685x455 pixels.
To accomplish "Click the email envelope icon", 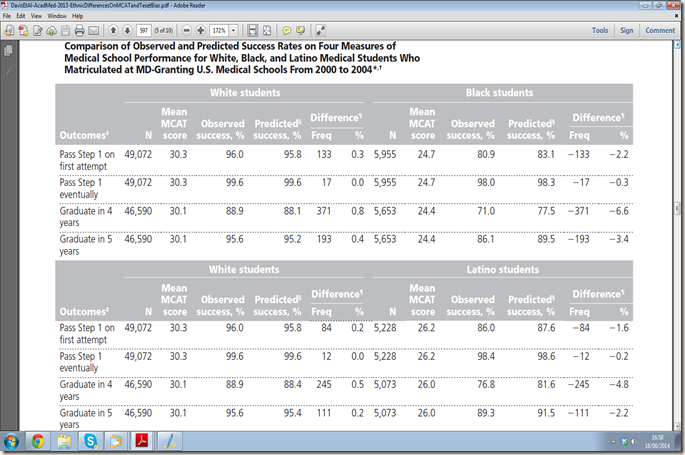I will pyautogui.click(x=93, y=31).
